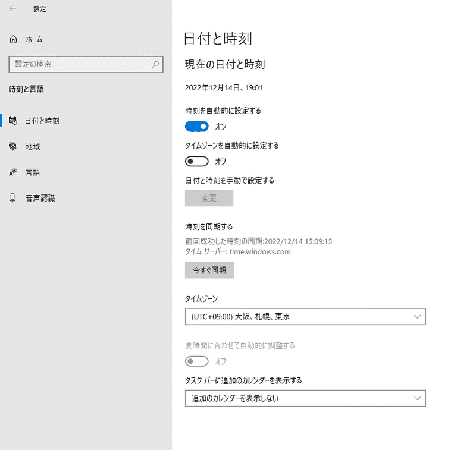The width and height of the screenshot is (476, 450).
Task: Click the language icon for 言語
Action: 12,172
